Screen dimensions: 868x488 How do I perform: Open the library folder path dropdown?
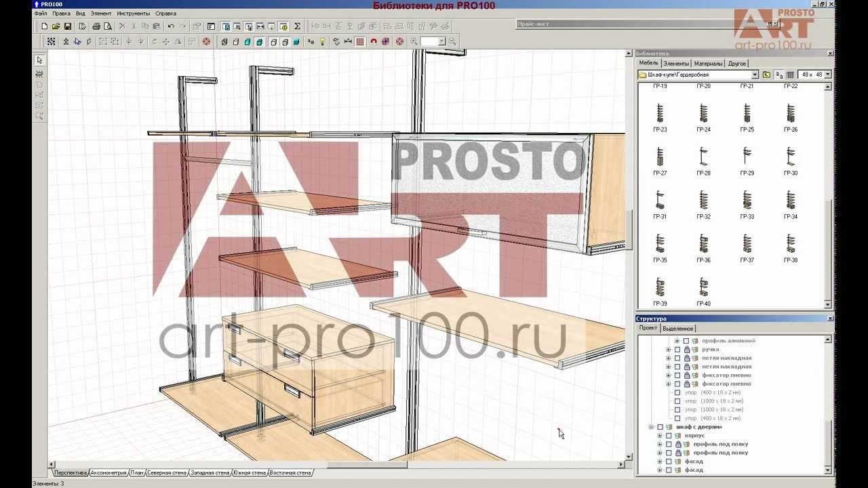(755, 75)
